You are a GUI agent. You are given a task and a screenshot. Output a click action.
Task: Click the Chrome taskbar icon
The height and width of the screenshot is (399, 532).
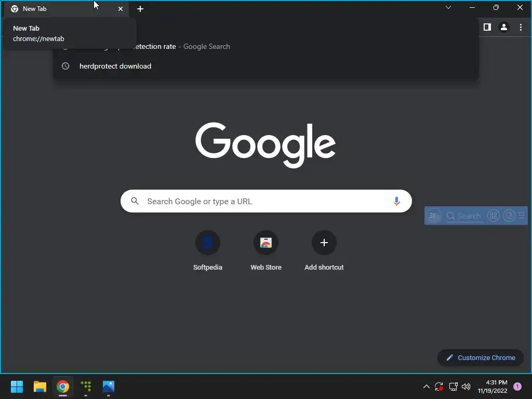tap(63, 387)
